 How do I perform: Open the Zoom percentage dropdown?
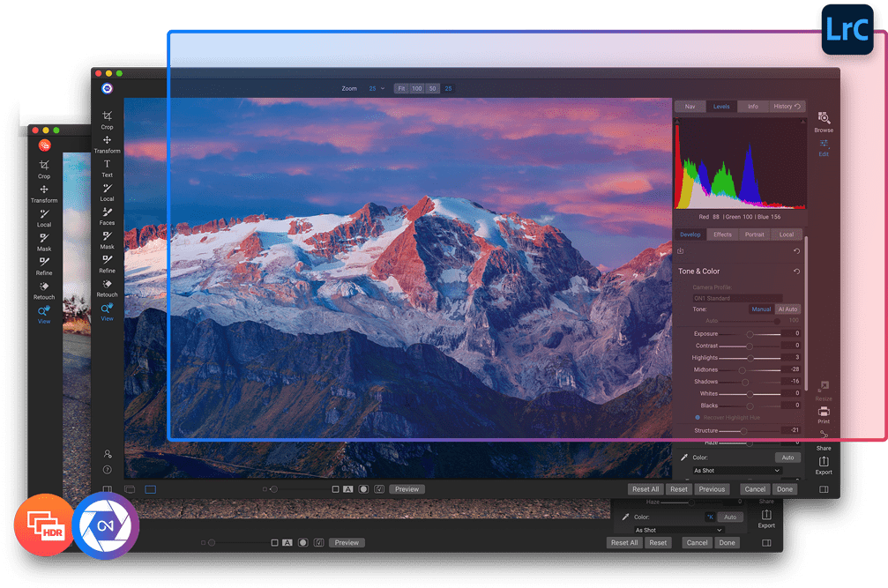(x=377, y=88)
